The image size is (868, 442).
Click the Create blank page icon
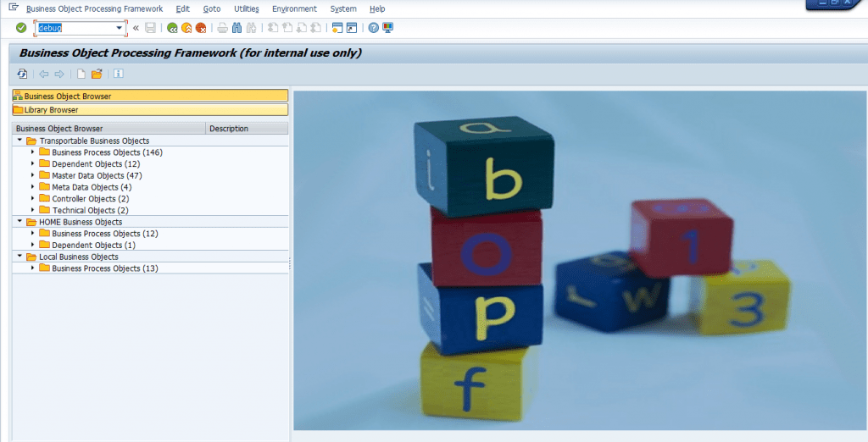click(x=81, y=74)
